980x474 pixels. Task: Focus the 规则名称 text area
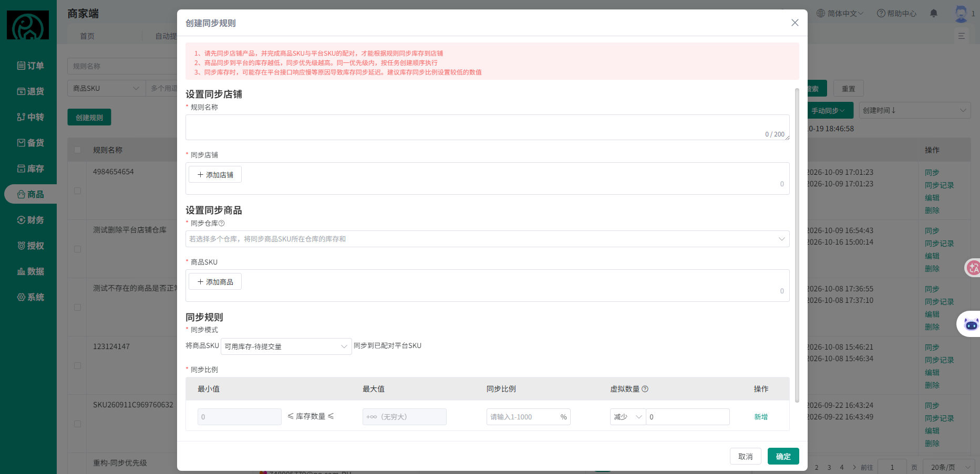(487, 128)
